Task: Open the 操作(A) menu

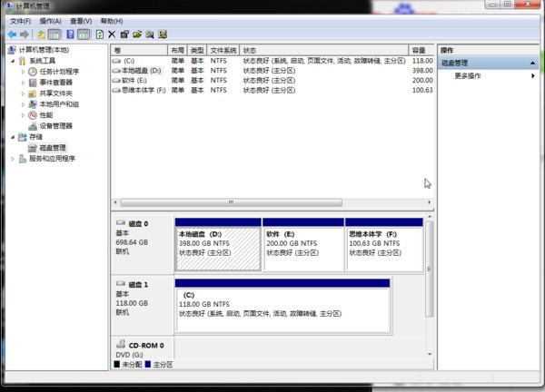Action: pyautogui.click(x=50, y=21)
